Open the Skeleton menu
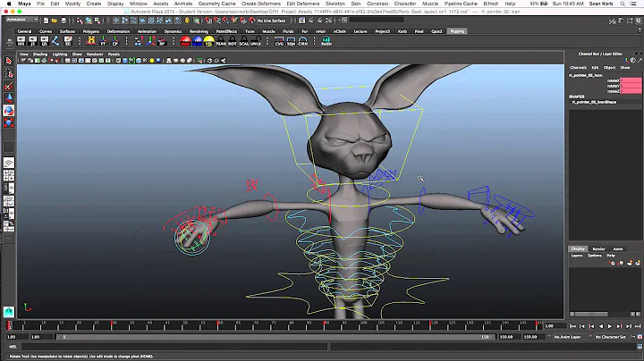 pyautogui.click(x=335, y=4)
